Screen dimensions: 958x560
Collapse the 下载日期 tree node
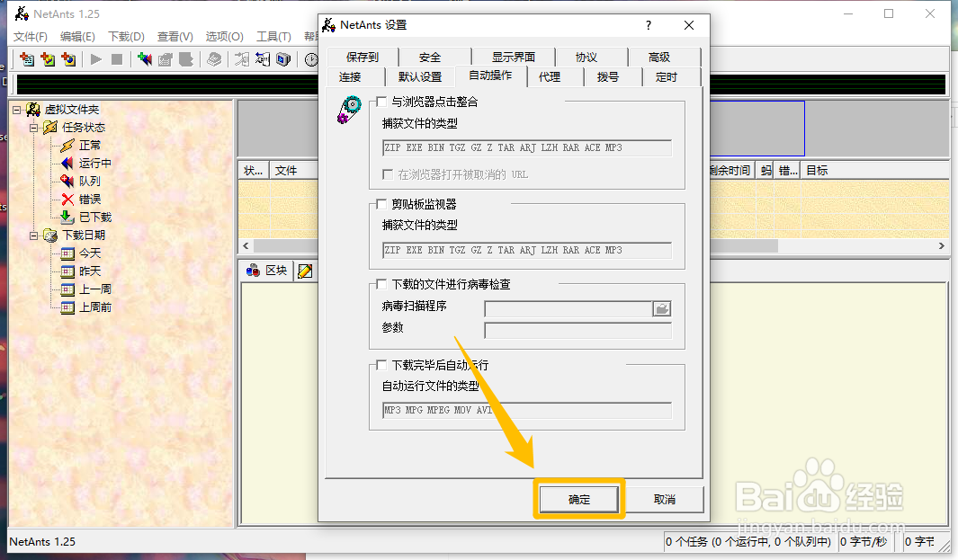(x=33, y=236)
